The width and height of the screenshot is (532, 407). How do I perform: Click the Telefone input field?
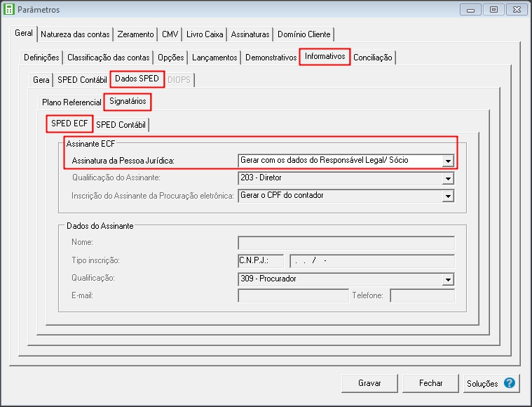[x=423, y=295]
